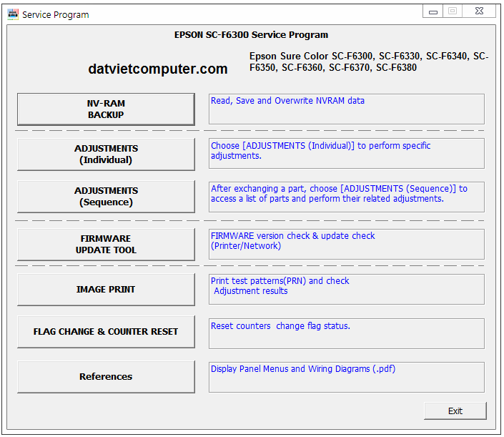Open the References section

[106, 376]
